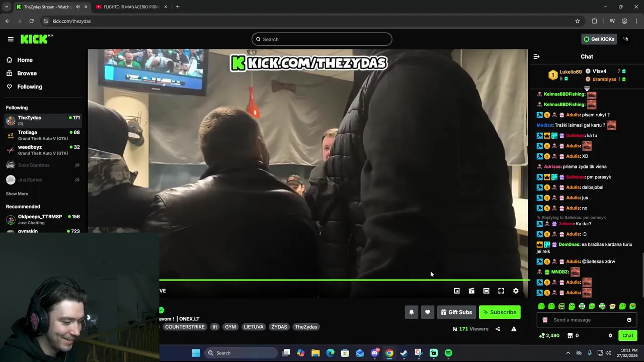The height and width of the screenshot is (362, 644).
Task: Click username MNDBZ in chat
Action: tap(559, 272)
